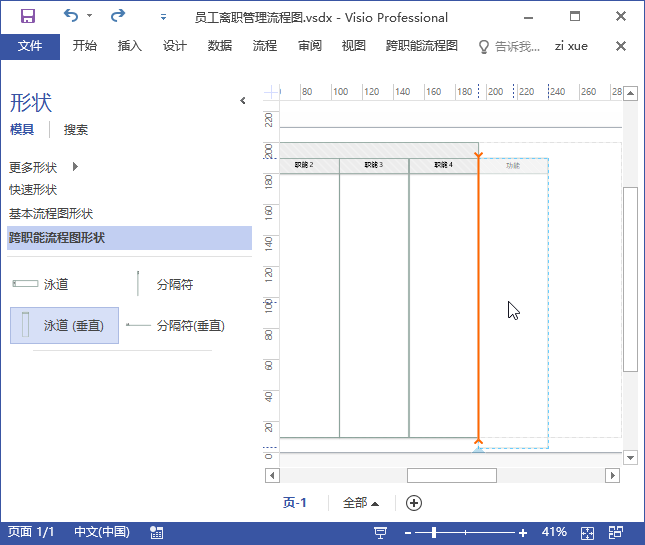Click the fit page to window icon
645x545 pixels.
(x=587, y=533)
